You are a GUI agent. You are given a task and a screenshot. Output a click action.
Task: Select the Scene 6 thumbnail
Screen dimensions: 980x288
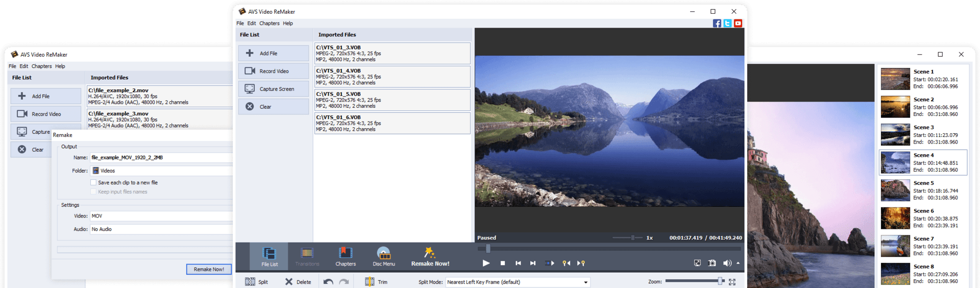tap(895, 218)
